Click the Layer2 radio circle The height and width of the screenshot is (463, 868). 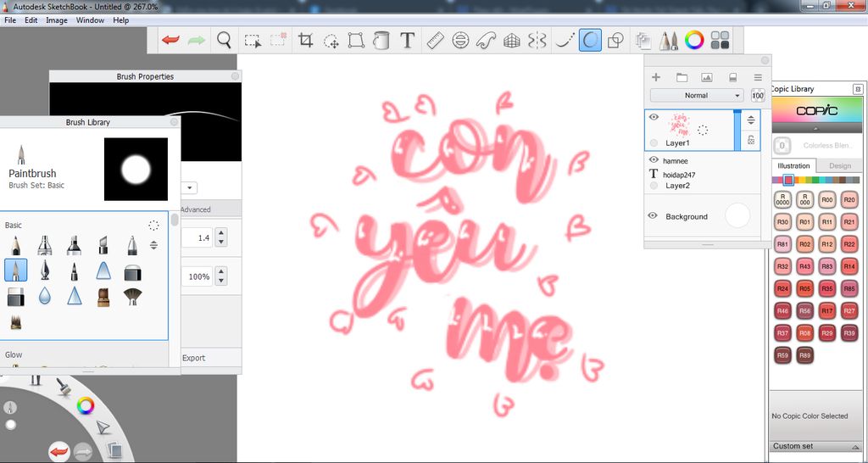click(x=654, y=186)
